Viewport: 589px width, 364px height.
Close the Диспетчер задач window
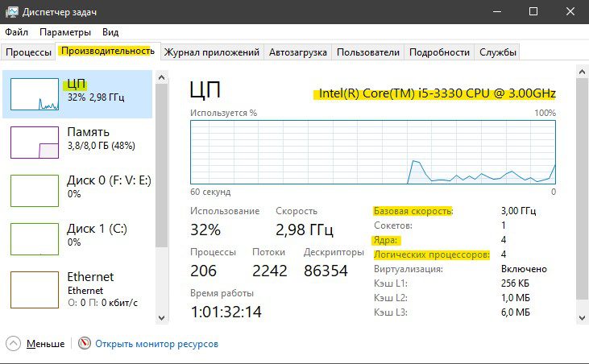coord(570,11)
